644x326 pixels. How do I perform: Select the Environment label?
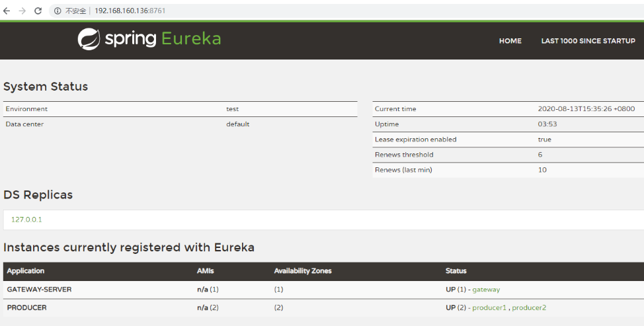pyautogui.click(x=26, y=109)
